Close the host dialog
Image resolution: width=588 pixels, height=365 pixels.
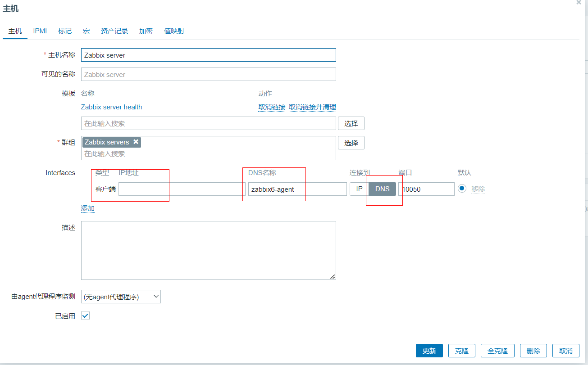[579, 3]
